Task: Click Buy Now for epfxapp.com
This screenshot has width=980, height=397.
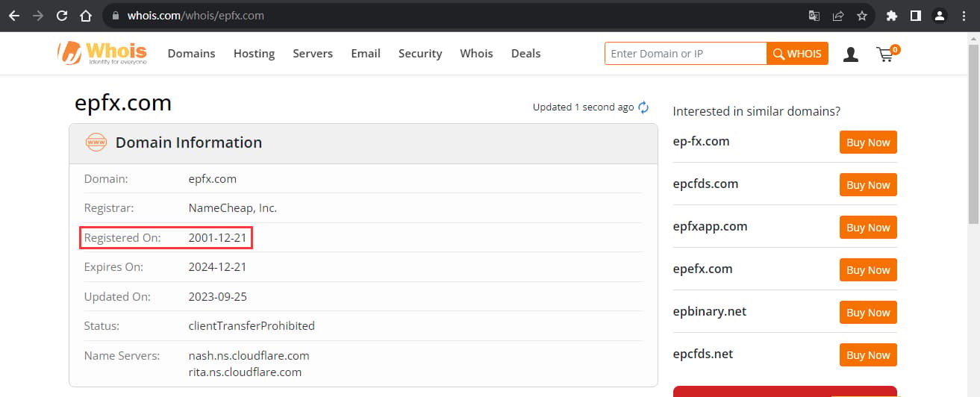Action: [868, 228]
